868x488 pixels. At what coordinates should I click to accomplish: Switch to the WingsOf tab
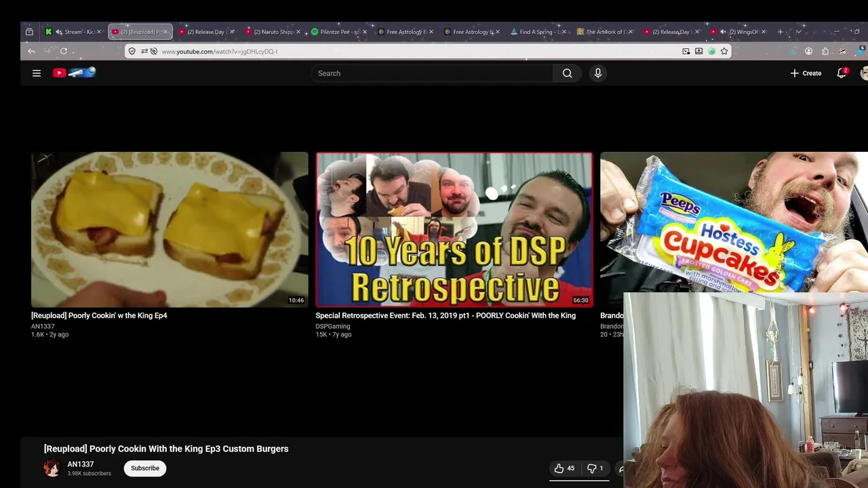[738, 32]
